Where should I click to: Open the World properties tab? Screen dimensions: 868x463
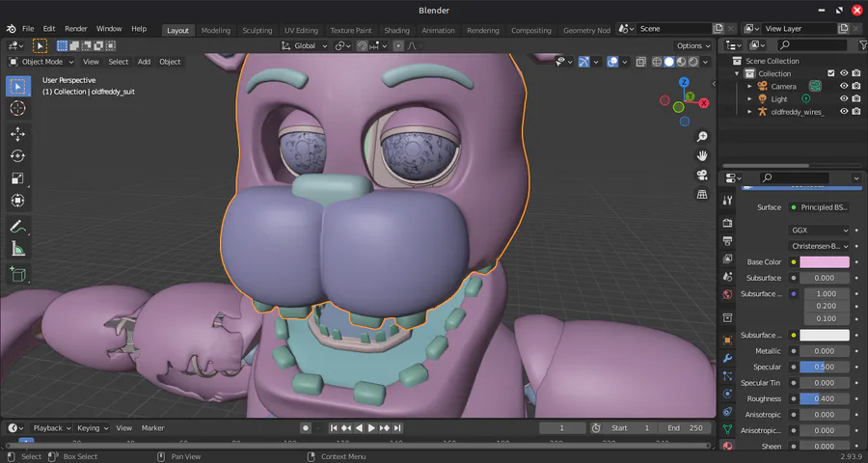(x=727, y=294)
